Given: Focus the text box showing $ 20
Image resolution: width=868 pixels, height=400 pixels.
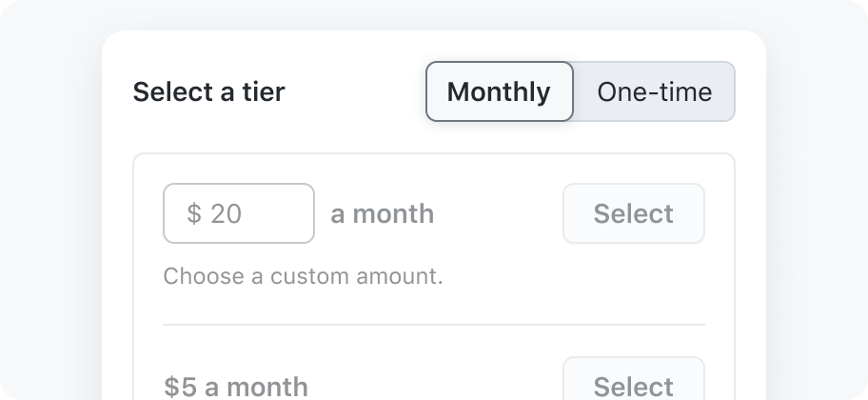Looking at the screenshot, I should [238, 213].
